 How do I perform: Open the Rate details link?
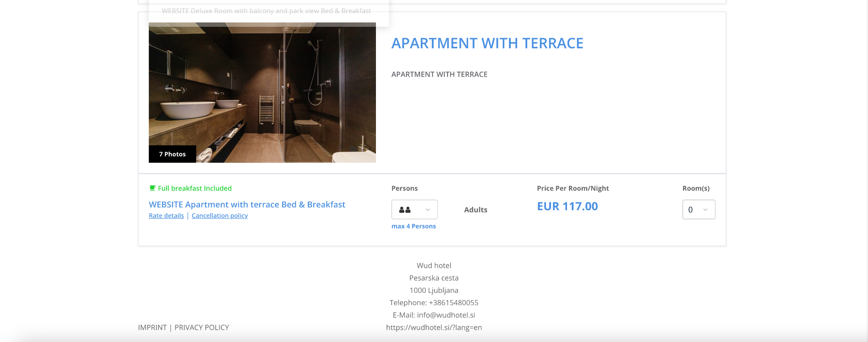(x=166, y=216)
